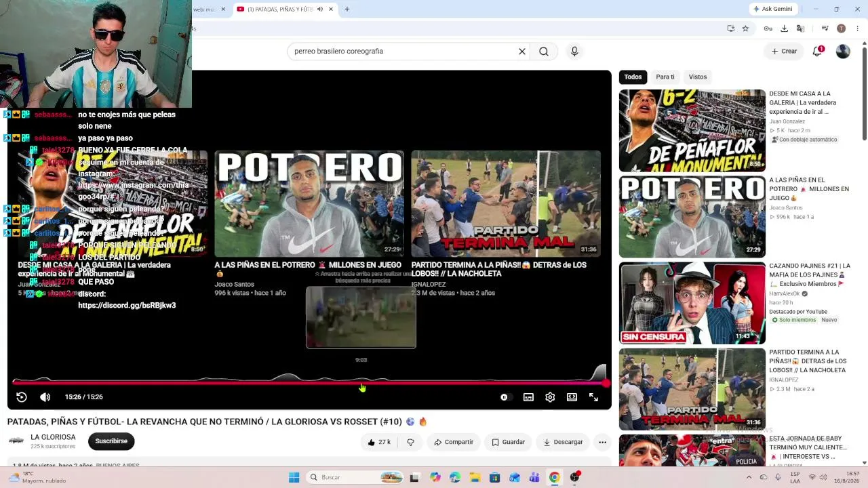Open File Explorer from taskbar
Image resolution: width=868 pixels, height=488 pixels.
[x=475, y=477]
